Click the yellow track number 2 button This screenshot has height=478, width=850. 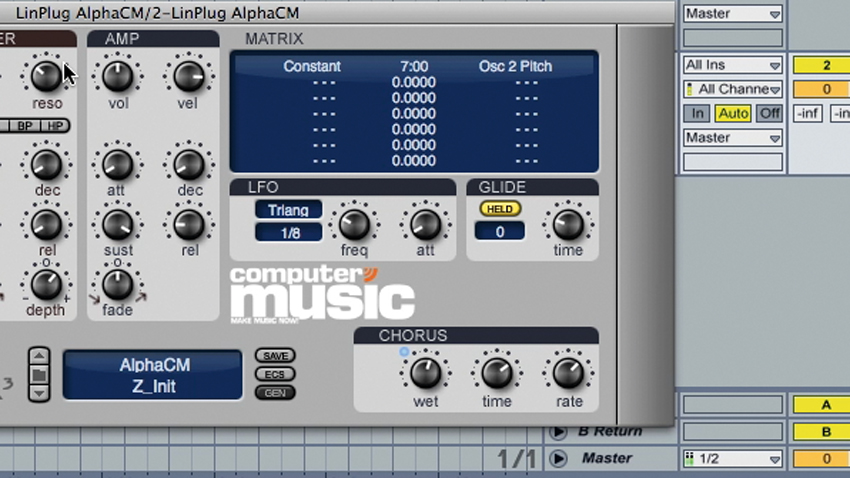click(x=824, y=65)
